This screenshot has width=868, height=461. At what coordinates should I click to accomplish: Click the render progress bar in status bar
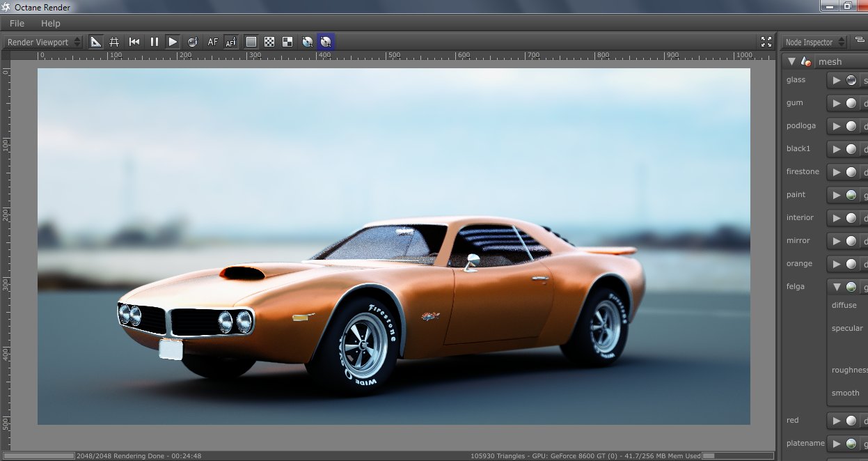[39, 456]
